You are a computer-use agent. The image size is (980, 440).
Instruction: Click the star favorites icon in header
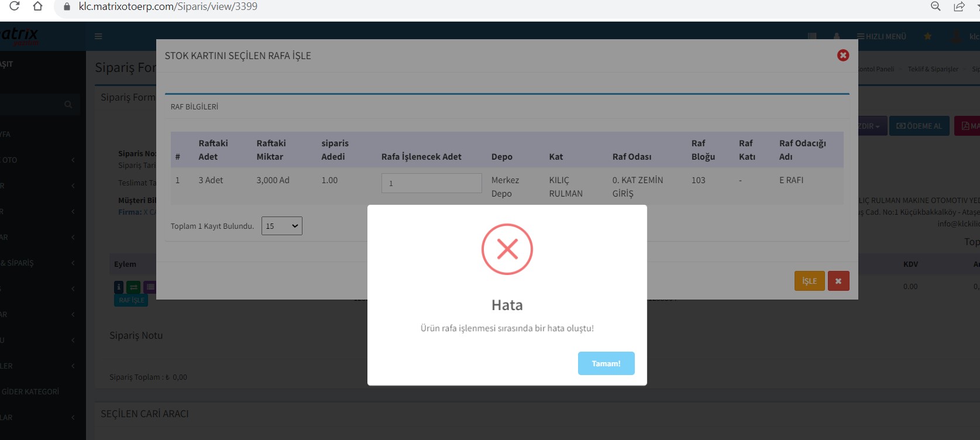point(927,36)
